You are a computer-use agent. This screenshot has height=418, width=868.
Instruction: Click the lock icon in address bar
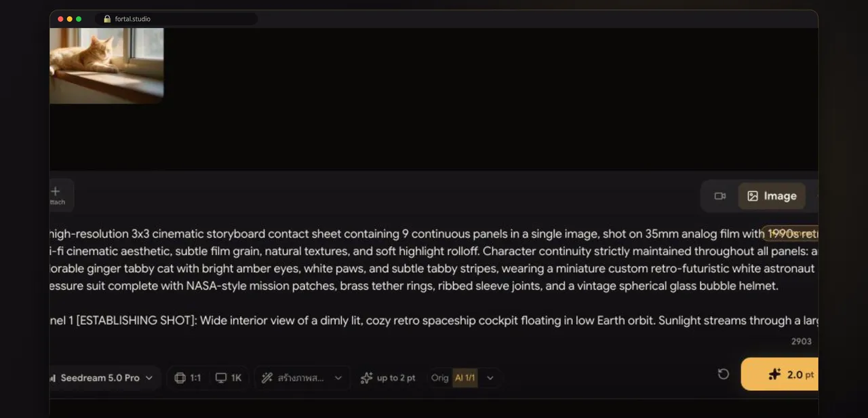click(107, 19)
